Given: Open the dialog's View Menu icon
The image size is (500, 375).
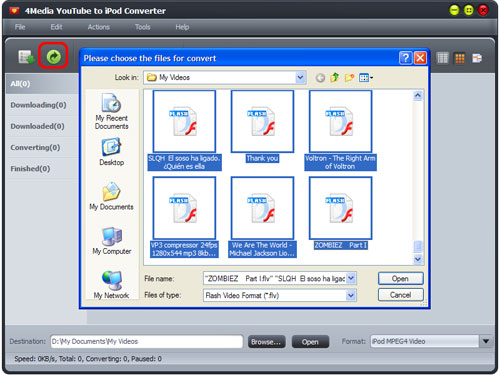Looking at the screenshot, I should point(366,78).
